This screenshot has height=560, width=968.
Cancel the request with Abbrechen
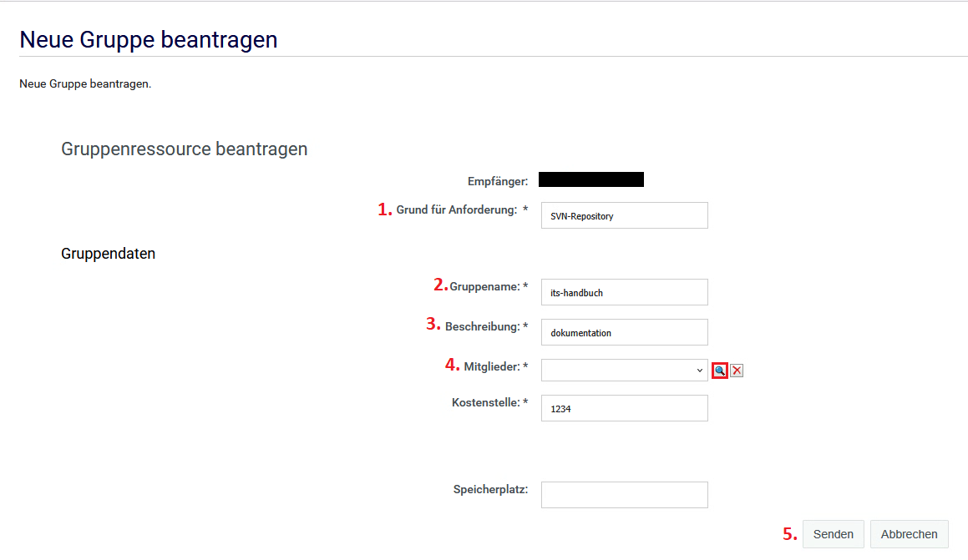tap(909, 534)
